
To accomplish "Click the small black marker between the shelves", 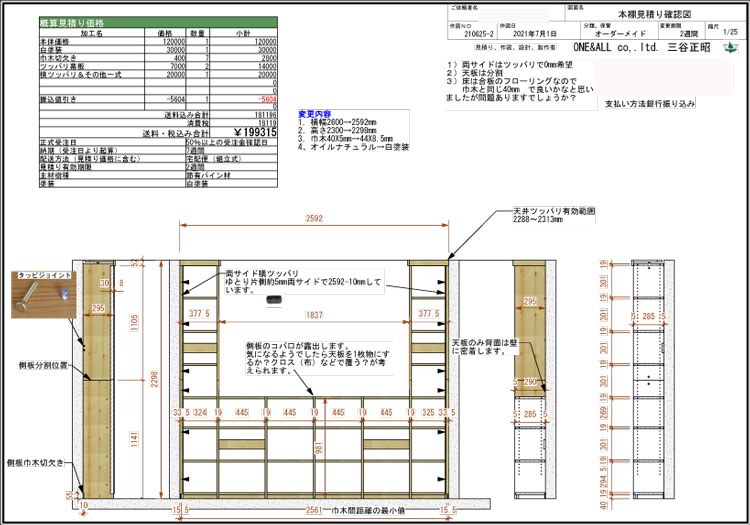I will click(x=284, y=301).
